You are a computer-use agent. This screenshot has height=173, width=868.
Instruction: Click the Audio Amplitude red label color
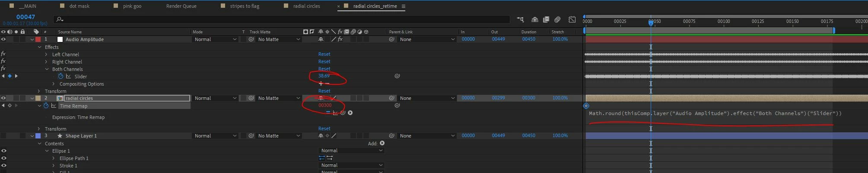click(38, 39)
